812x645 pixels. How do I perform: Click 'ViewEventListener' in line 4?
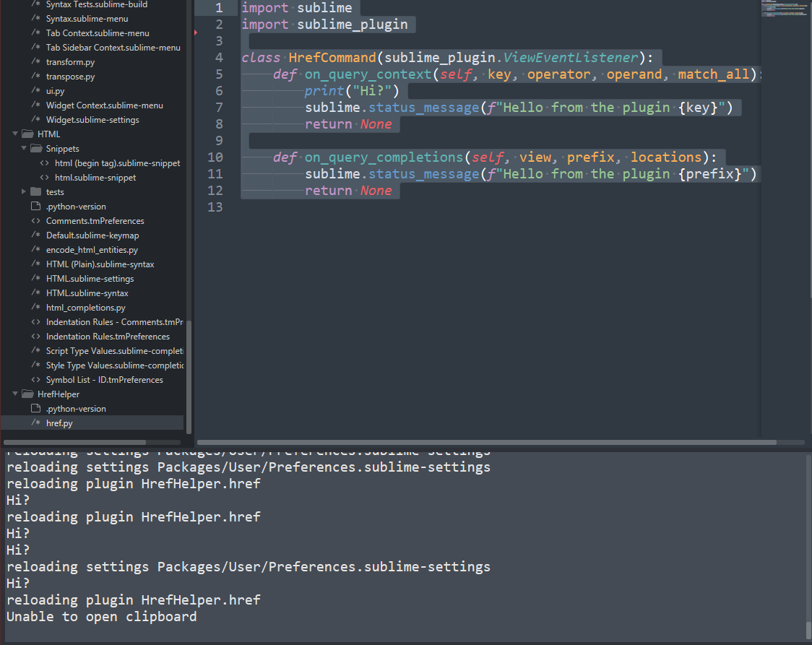tap(571, 58)
